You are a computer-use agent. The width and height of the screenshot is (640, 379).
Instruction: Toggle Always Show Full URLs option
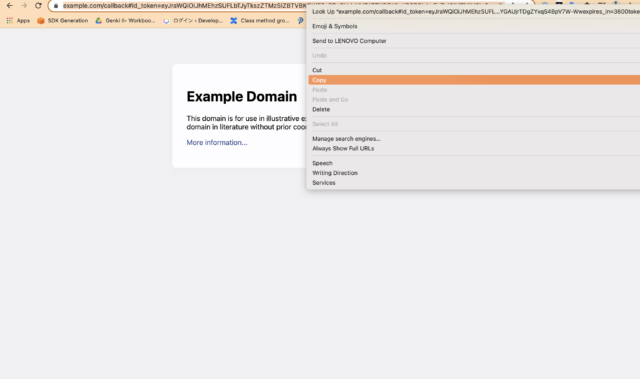[474, 148]
